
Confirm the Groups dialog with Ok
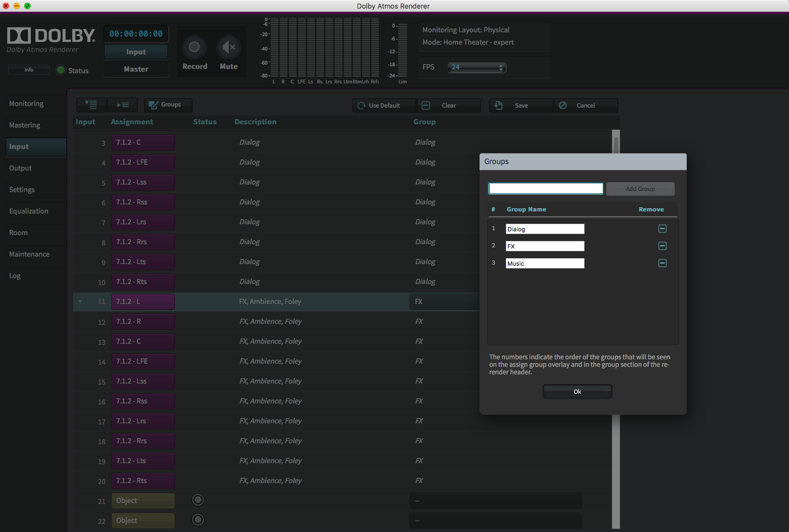pyautogui.click(x=577, y=391)
